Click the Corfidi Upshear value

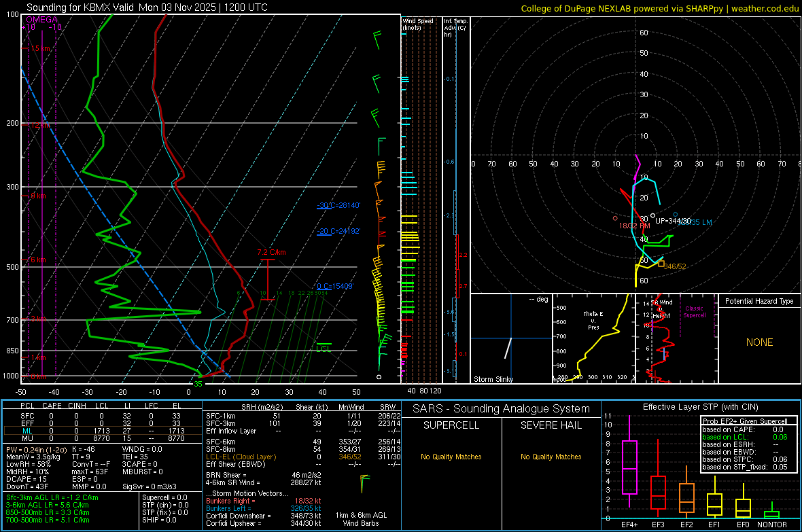[264, 522]
